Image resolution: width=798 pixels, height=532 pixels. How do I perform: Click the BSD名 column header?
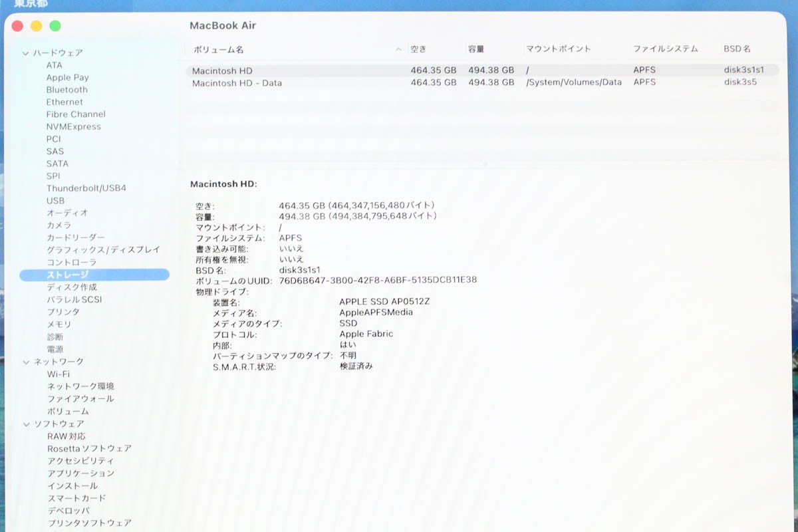(x=737, y=49)
